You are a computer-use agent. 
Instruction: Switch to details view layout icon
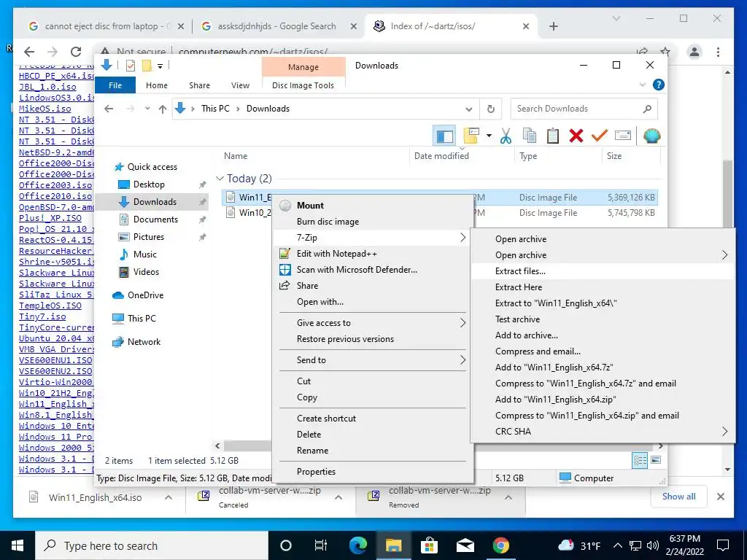click(640, 460)
